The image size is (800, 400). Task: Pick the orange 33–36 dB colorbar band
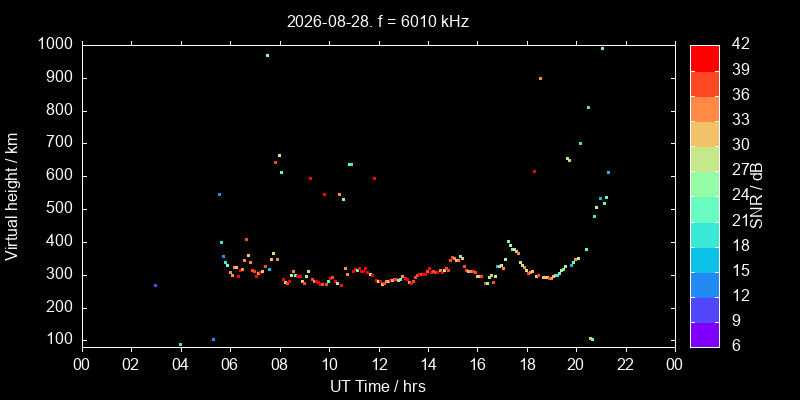(x=705, y=109)
